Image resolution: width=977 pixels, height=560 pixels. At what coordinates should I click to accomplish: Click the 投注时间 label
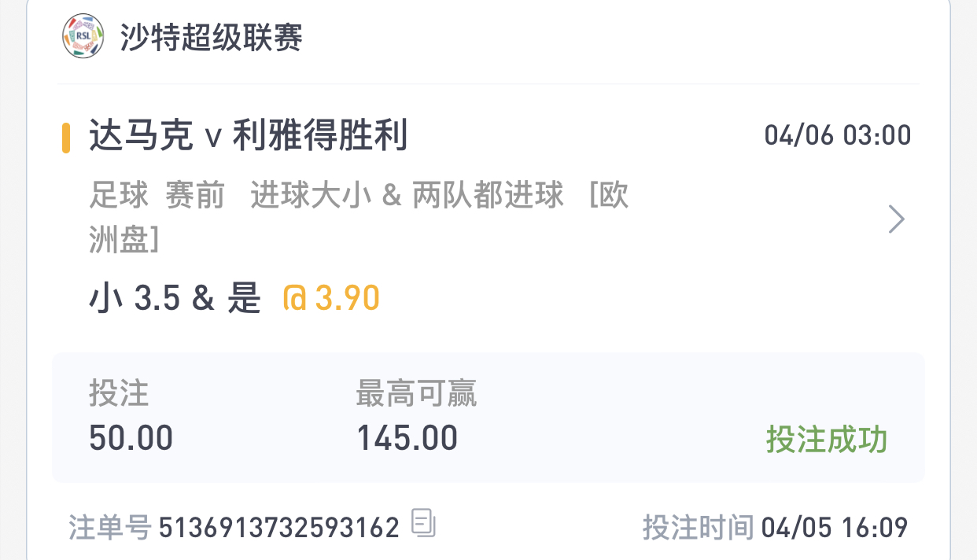699,527
